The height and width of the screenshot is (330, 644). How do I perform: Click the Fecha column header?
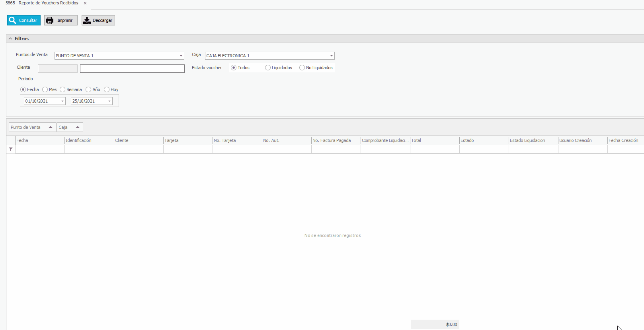tap(39, 140)
